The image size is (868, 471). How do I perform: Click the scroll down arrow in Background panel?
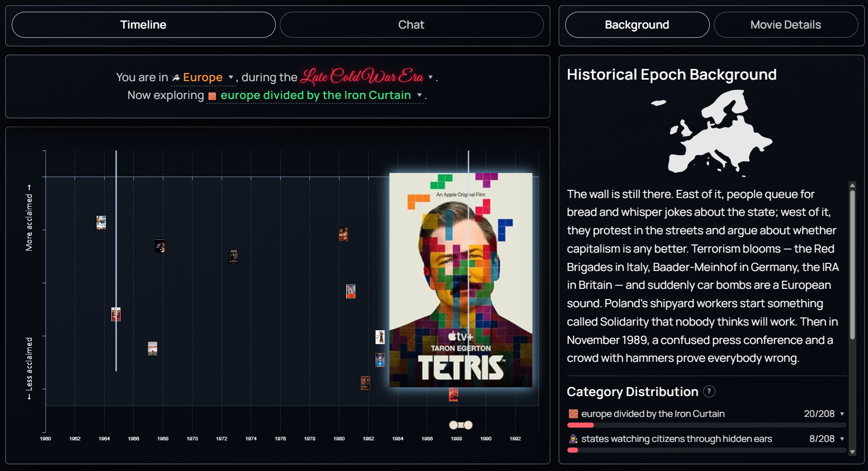pos(852,452)
